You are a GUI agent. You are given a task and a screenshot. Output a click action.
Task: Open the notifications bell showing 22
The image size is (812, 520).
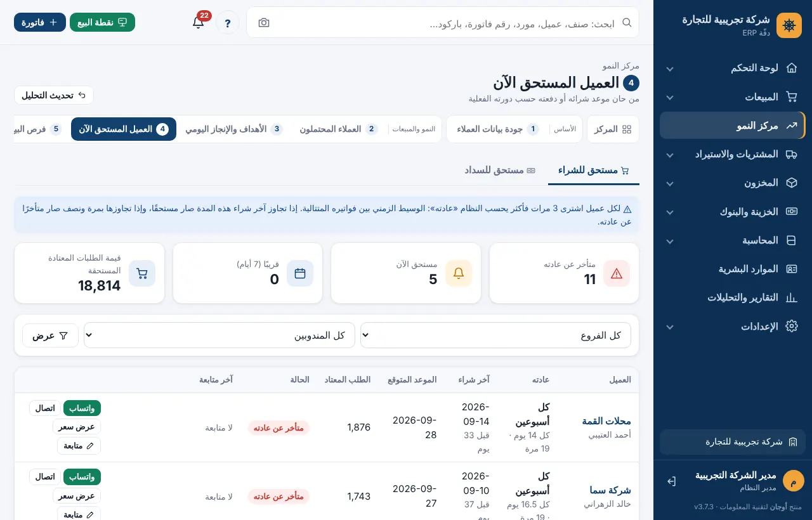pos(199,22)
